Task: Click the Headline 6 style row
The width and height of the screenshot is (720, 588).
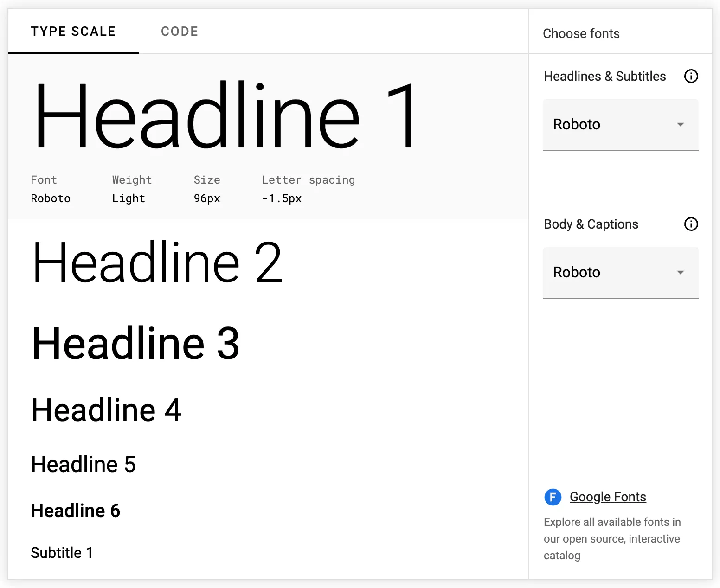Action: pos(76,511)
